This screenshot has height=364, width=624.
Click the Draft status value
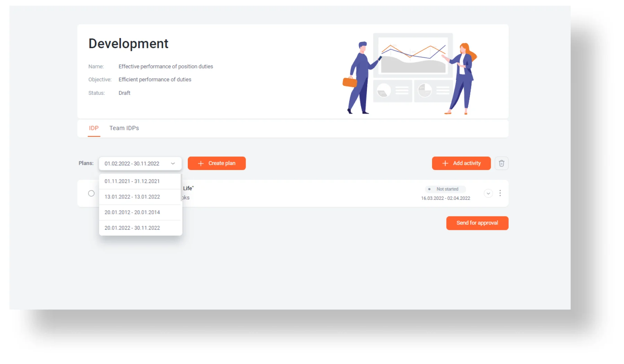(x=124, y=93)
